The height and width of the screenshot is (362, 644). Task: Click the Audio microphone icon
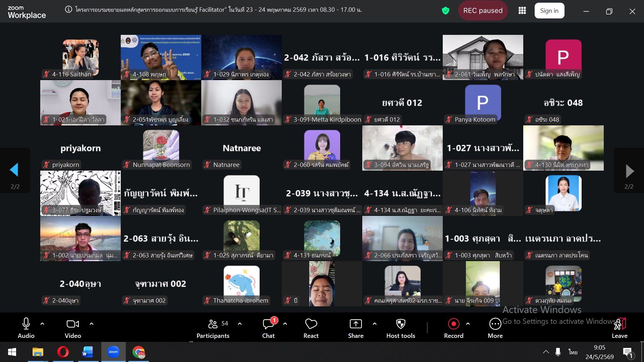pyautogui.click(x=26, y=324)
